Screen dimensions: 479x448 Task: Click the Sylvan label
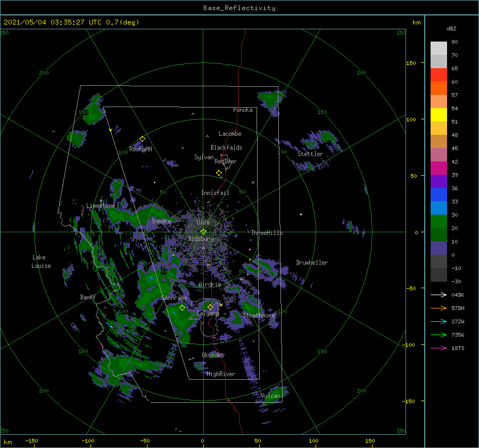(x=204, y=157)
